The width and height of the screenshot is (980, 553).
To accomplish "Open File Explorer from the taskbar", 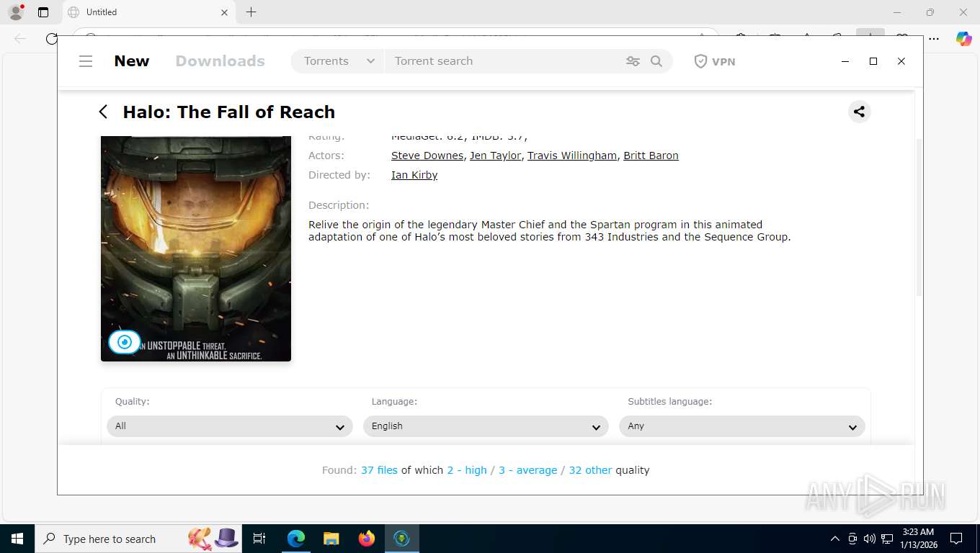I will 331,539.
